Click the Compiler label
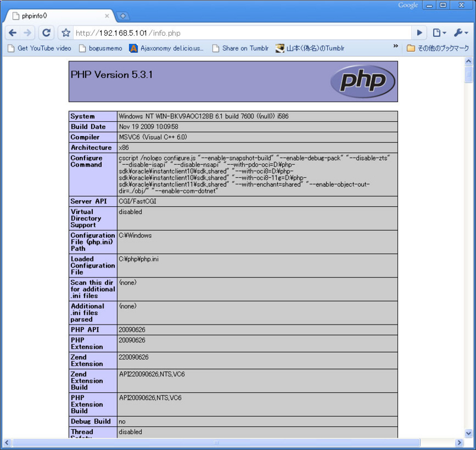Screen dimensions: 476x450 pos(85,137)
